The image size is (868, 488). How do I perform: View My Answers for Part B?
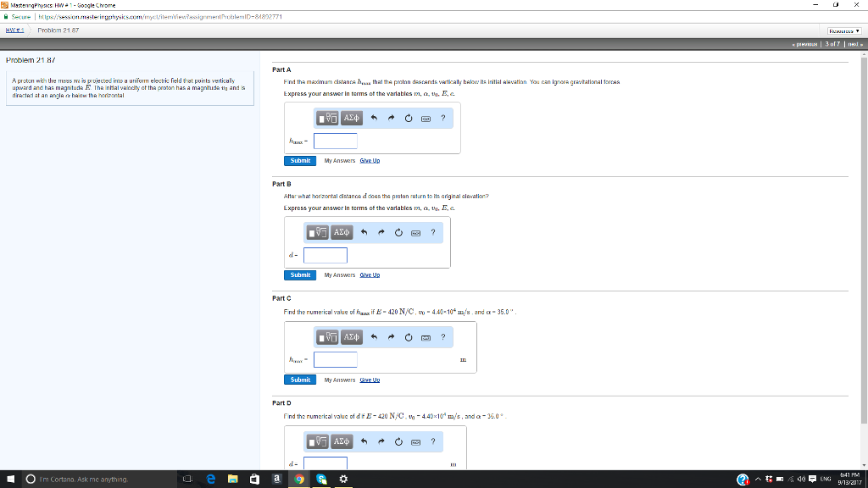(x=339, y=275)
